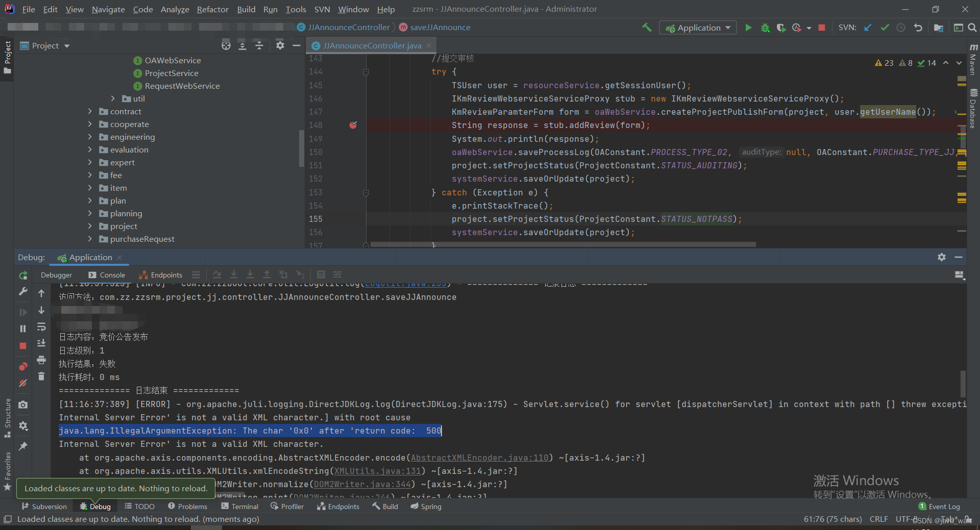The width and height of the screenshot is (980, 530).
Task: Expand the util folder
Action: point(113,98)
